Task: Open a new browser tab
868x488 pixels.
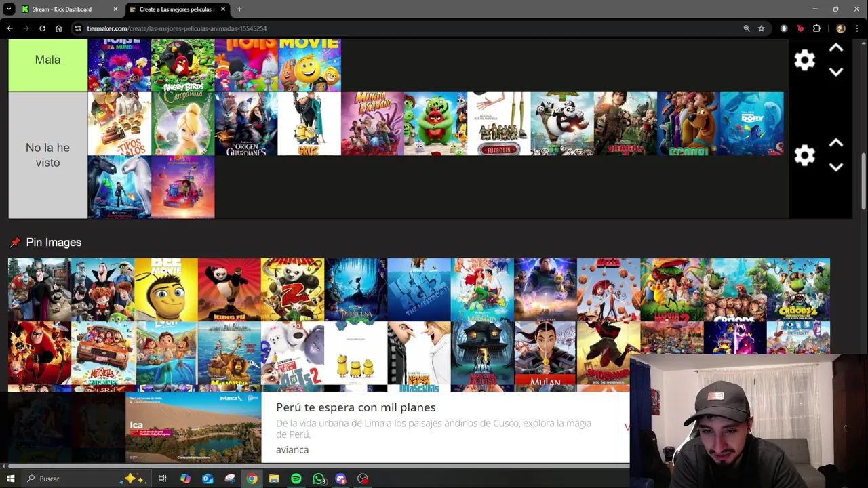Action: (x=239, y=9)
